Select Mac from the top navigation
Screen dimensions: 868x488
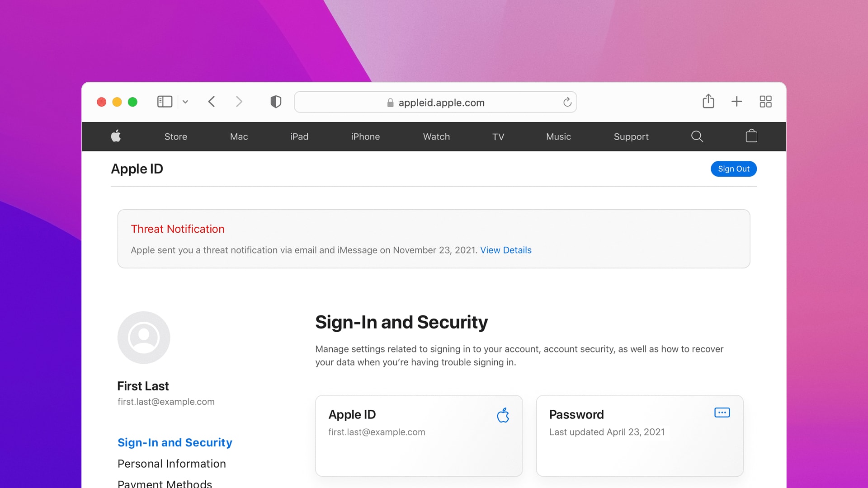tap(239, 136)
